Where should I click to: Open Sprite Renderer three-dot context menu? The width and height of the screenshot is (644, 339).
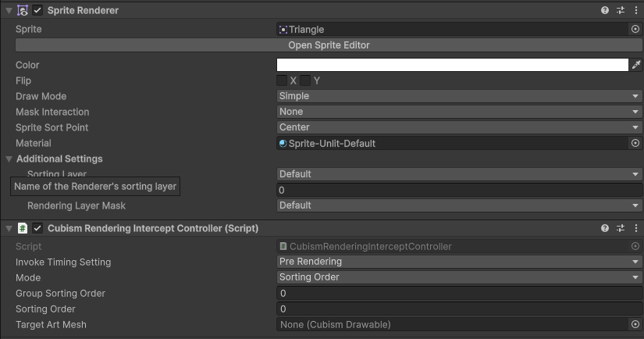tap(635, 10)
